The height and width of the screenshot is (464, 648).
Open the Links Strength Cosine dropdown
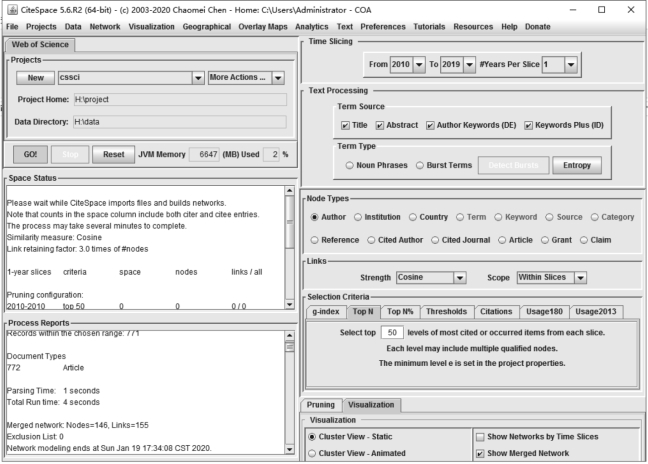point(459,277)
